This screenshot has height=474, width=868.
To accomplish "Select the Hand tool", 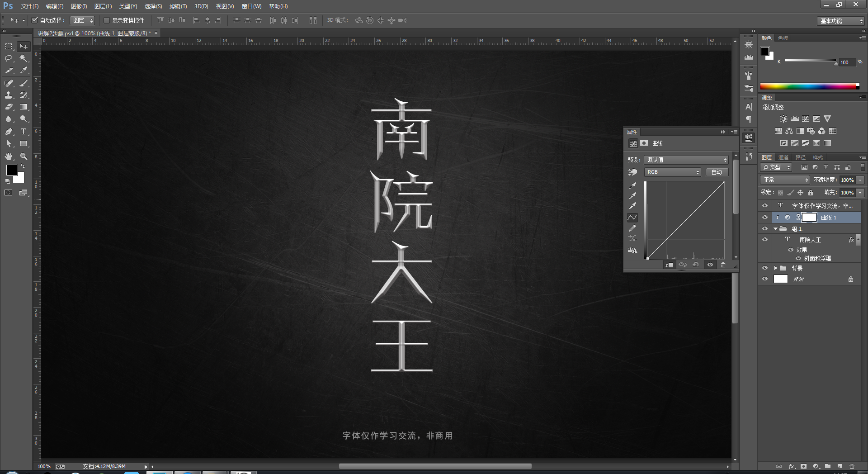I will (9, 156).
